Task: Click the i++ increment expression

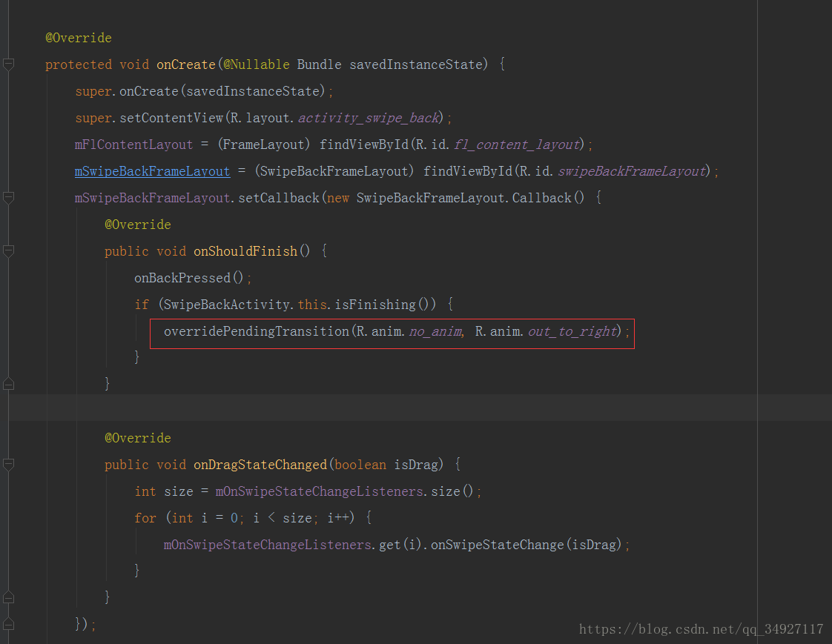Action: [x=338, y=518]
